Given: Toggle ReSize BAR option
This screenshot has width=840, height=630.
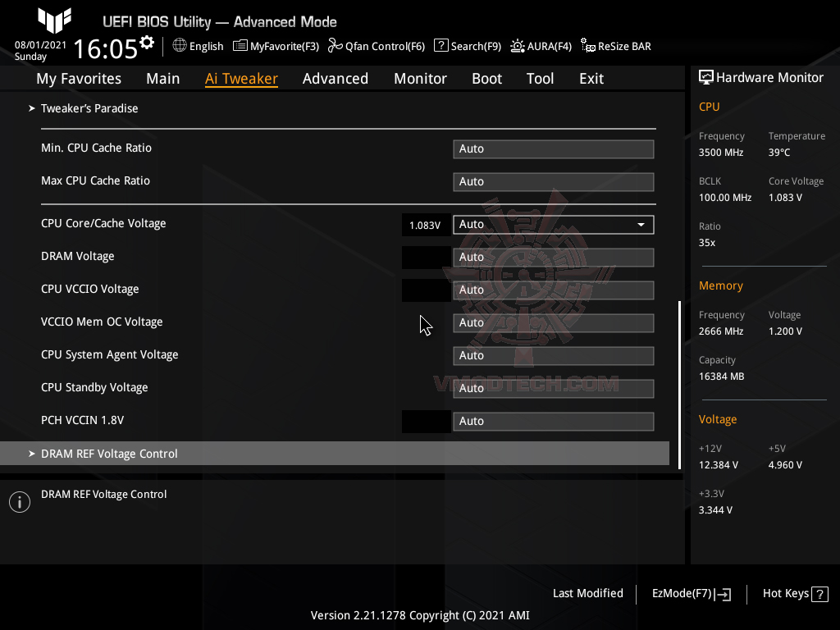Looking at the screenshot, I should tap(616, 46).
